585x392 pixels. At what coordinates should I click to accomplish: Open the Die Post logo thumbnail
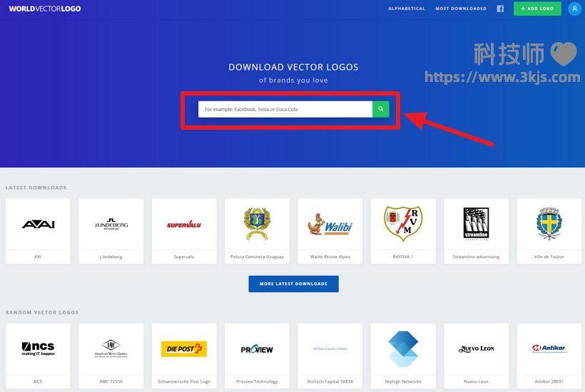click(184, 349)
